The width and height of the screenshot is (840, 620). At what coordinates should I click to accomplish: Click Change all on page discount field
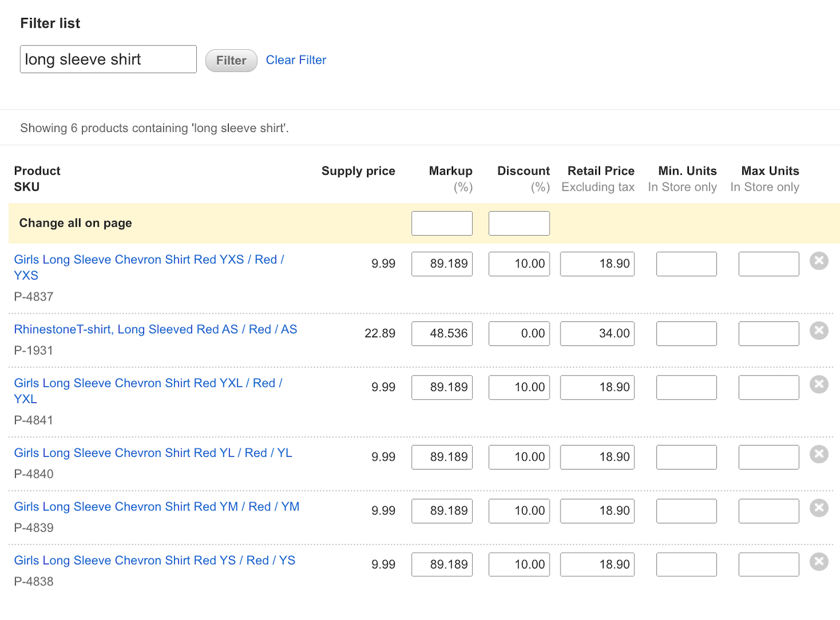click(518, 223)
